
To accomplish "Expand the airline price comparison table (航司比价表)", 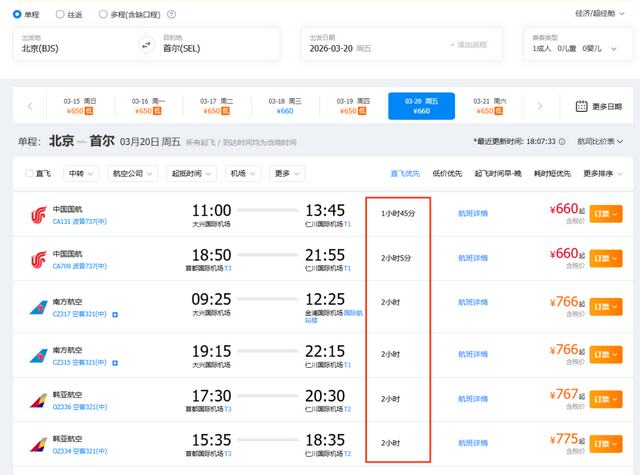I will pos(600,142).
